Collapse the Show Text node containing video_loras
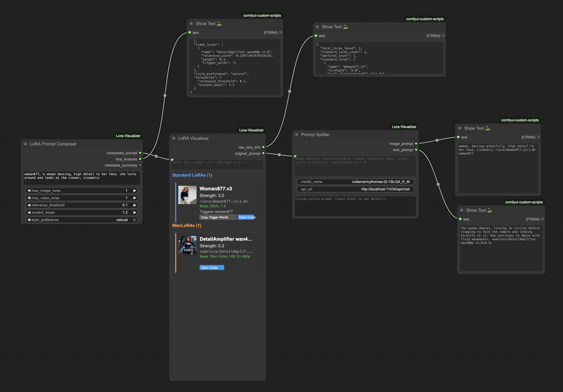This screenshot has height=392, width=563. [x=191, y=24]
